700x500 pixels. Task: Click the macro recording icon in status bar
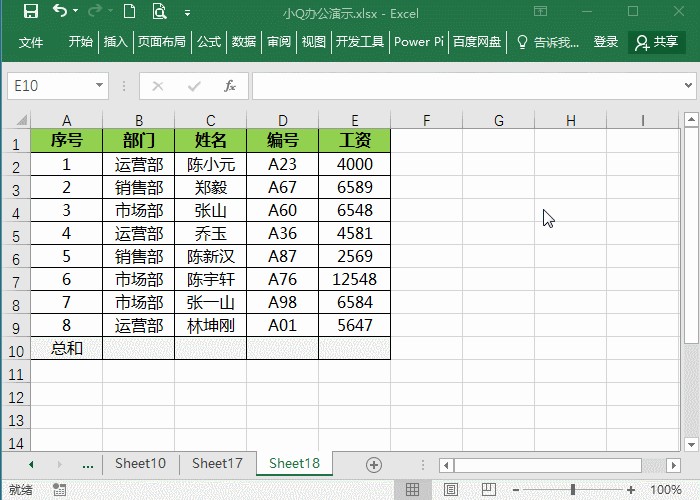coord(59,490)
